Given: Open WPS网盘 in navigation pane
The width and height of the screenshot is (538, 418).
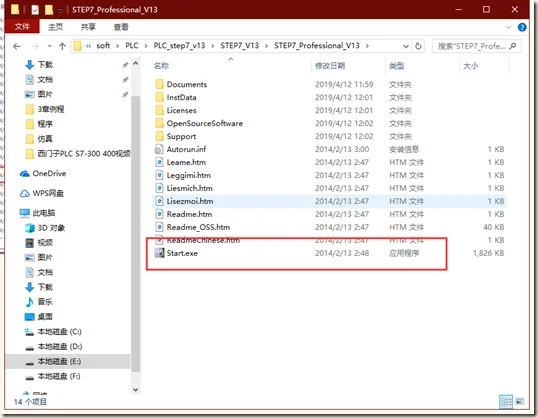Looking at the screenshot, I should 48,193.
